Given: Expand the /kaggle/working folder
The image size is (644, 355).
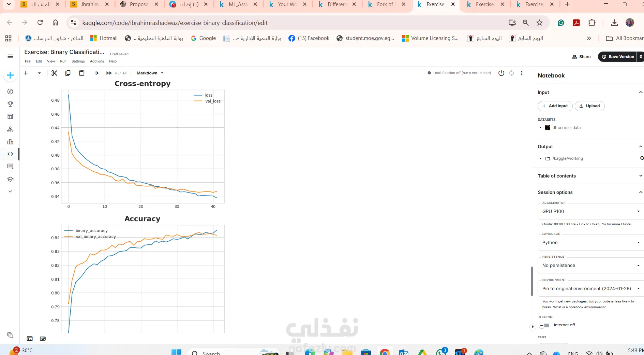Looking at the screenshot, I should [x=540, y=158].
